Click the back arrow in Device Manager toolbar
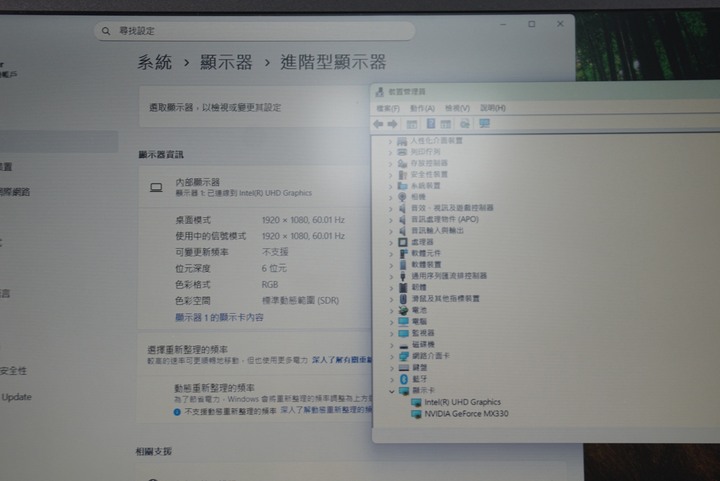720x481 pixels. pos(378,124)
